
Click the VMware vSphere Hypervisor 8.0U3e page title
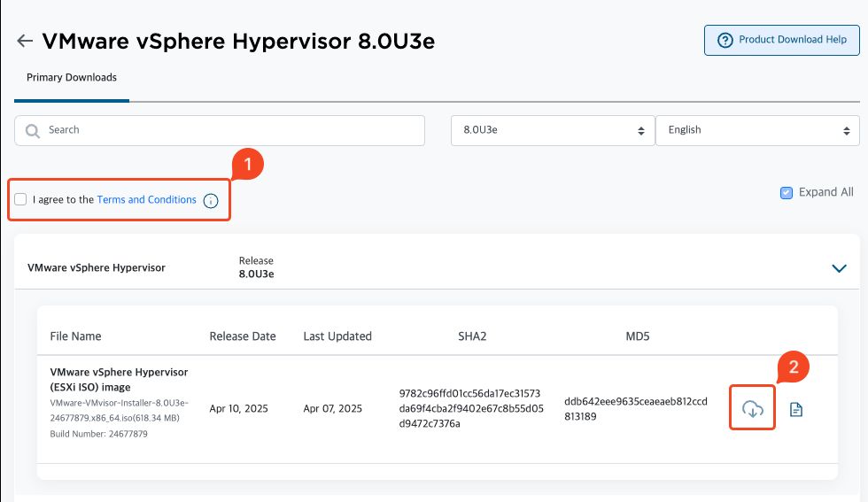coord(238,41)
